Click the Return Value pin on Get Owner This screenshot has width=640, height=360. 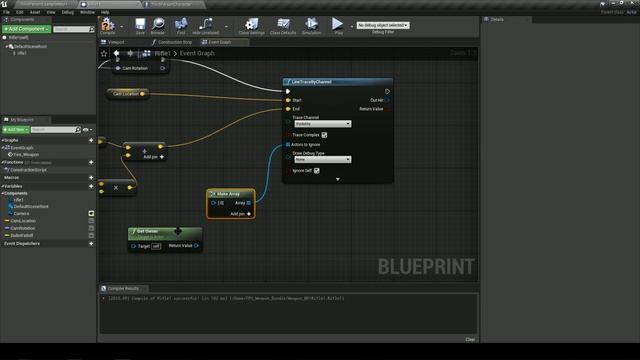tap(196, 246)
